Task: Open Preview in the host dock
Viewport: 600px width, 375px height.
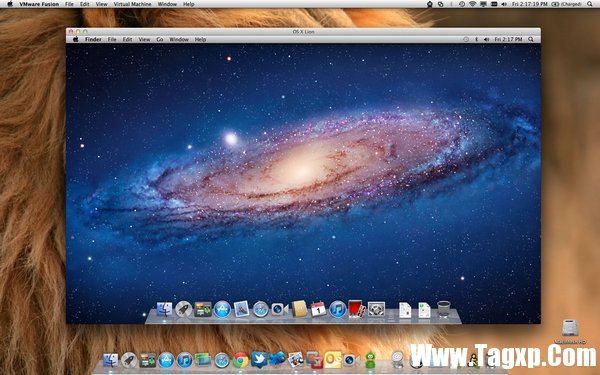Action: click(295, 360)
